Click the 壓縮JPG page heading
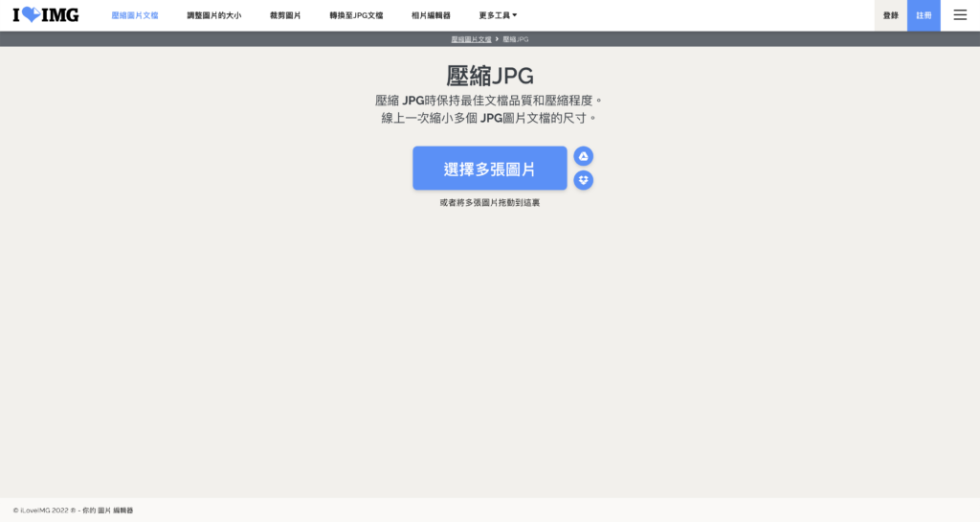This screenshot has width=980, height=522. pos(490,77)
